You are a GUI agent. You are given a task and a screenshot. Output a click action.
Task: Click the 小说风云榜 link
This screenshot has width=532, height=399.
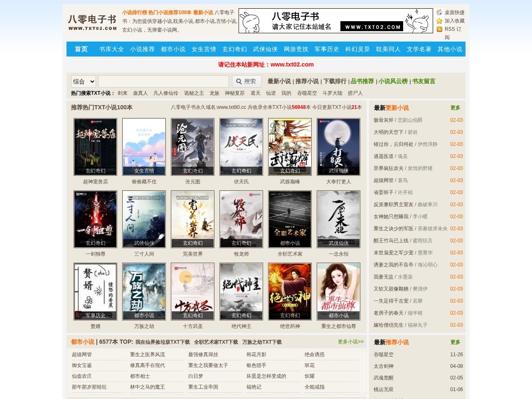[x=393, y=81]
